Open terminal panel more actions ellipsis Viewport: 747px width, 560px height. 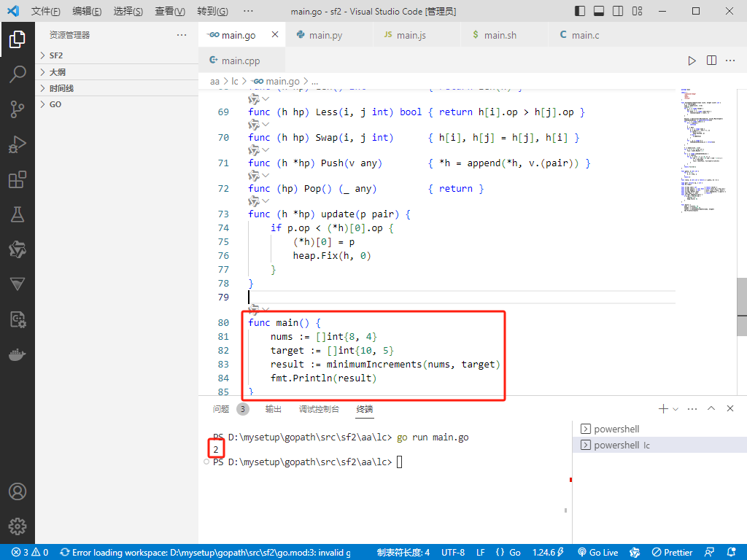(692, 408)
